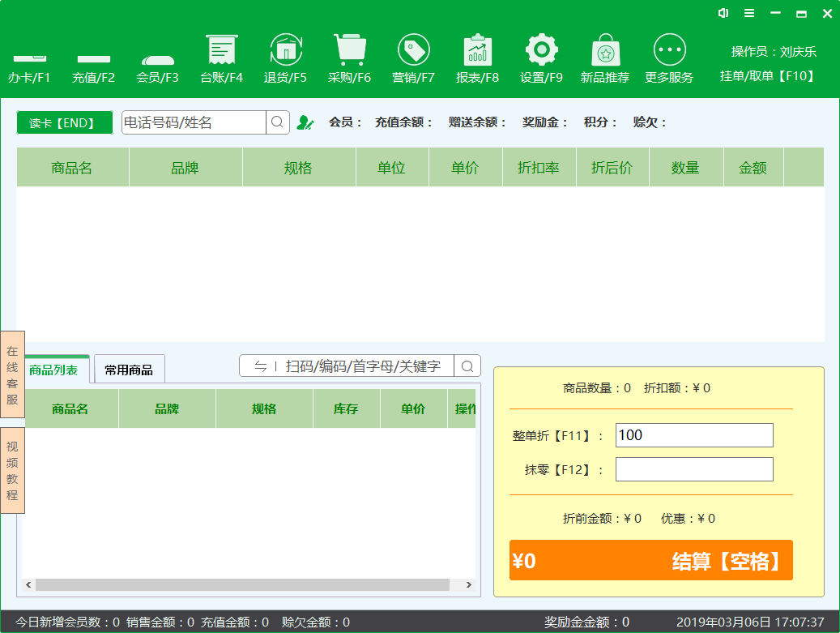Open the 视频教程 side tab
The width and height of the screenshot is (840, 633).
pos(12,471)
